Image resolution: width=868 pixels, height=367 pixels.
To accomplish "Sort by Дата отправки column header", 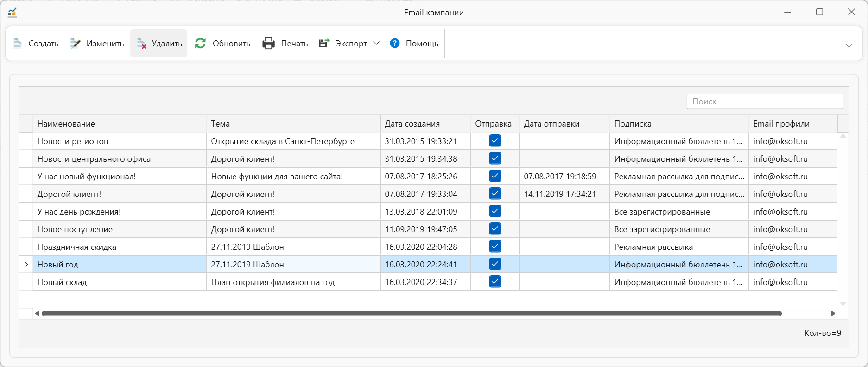I will 564,124.
